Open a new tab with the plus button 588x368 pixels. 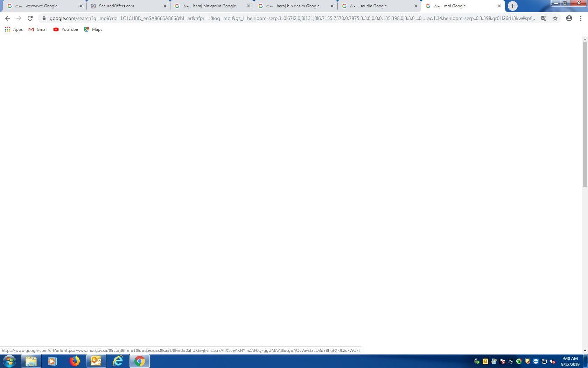[x=513, y=6]
